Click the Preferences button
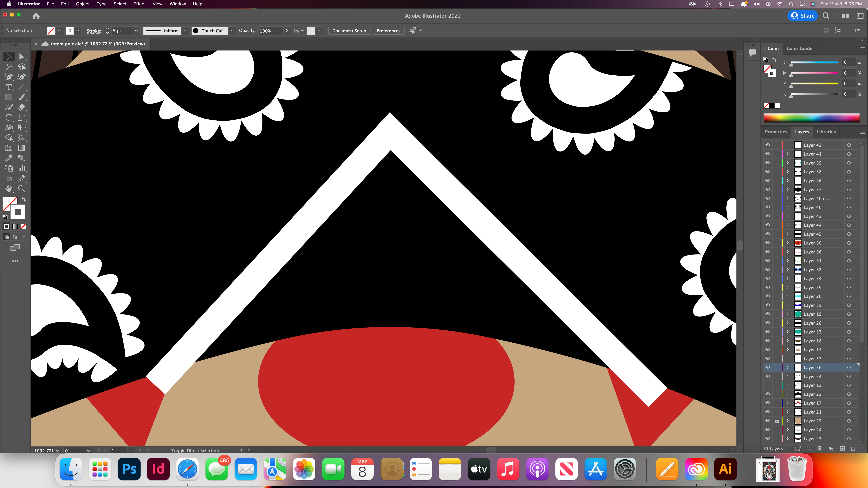Viewport: 868px width, 488px height. tap(388, 31)
